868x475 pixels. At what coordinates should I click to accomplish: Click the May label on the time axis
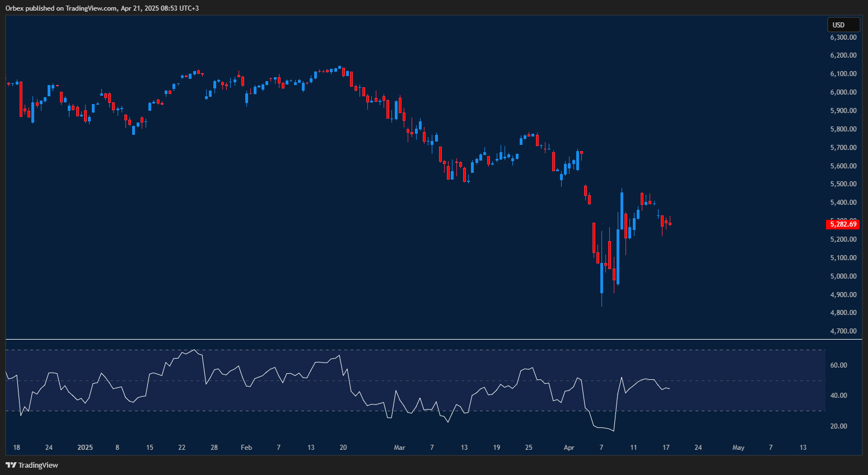pos(738,448)
